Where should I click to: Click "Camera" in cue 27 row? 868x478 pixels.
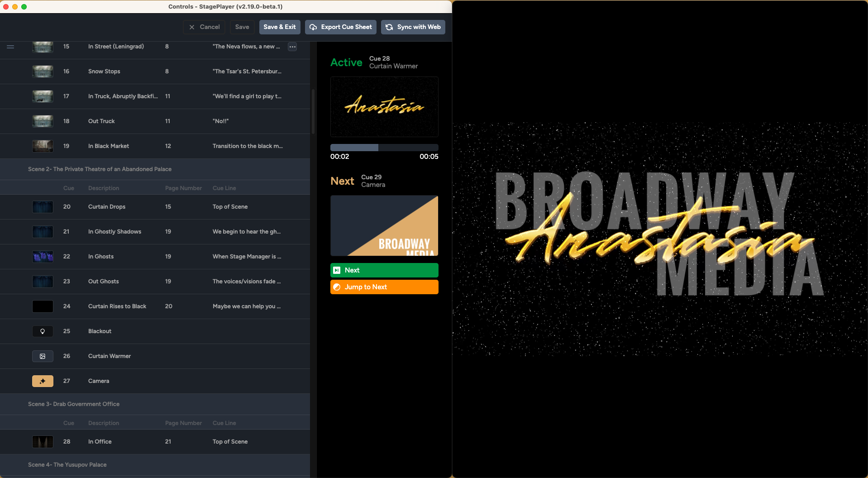pyautogui.click(x=99, y=381)
